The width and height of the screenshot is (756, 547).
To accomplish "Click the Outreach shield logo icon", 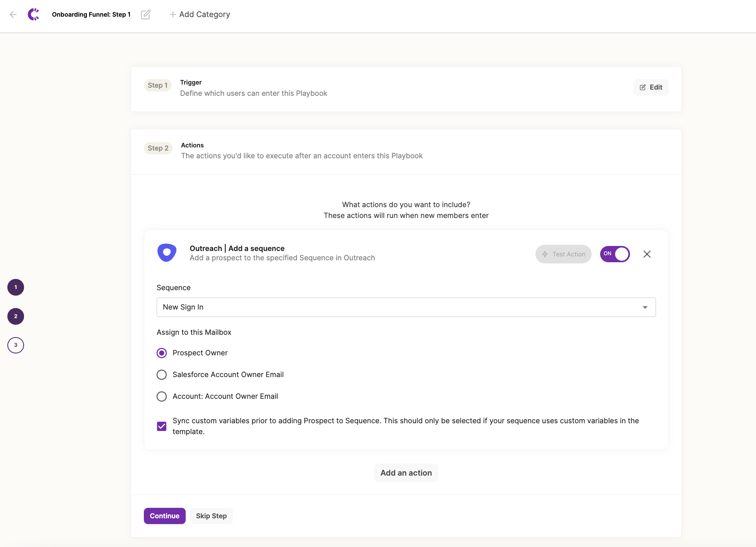I will tap(167, 253).
